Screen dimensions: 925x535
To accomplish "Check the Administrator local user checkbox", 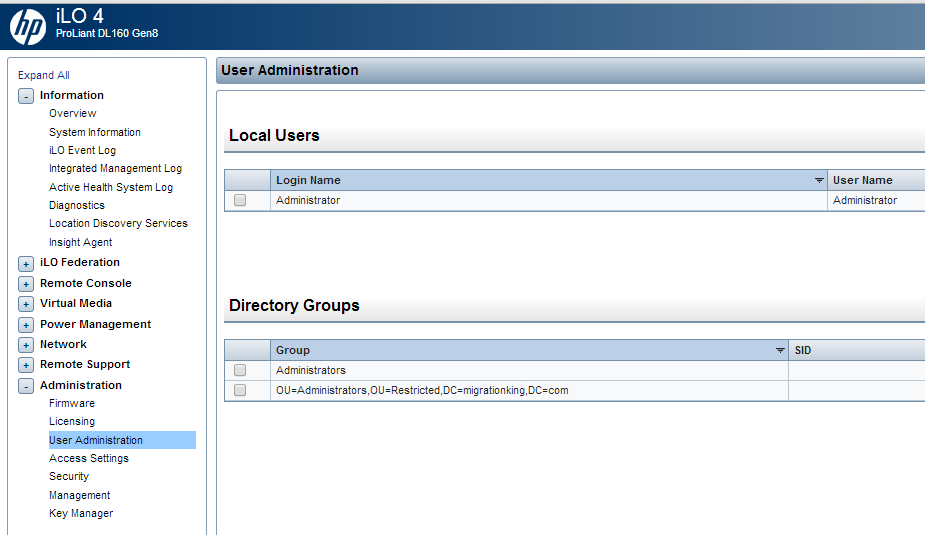I will coord(240,200).
